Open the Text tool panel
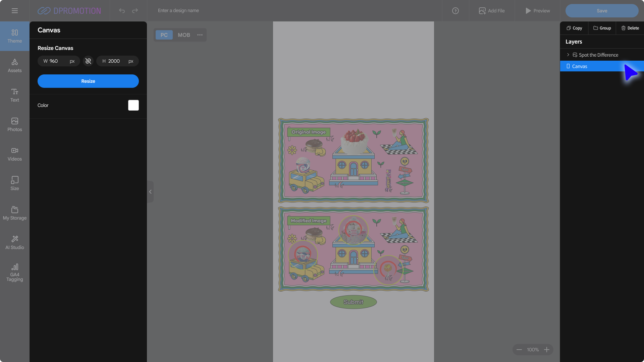The width and height of the screenshot is (644, 362). pyautogui.click(x=14, y=95)
